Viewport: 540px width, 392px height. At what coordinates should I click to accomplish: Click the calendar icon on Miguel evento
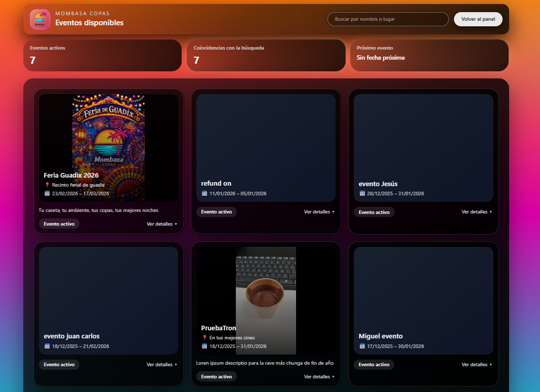362,346
